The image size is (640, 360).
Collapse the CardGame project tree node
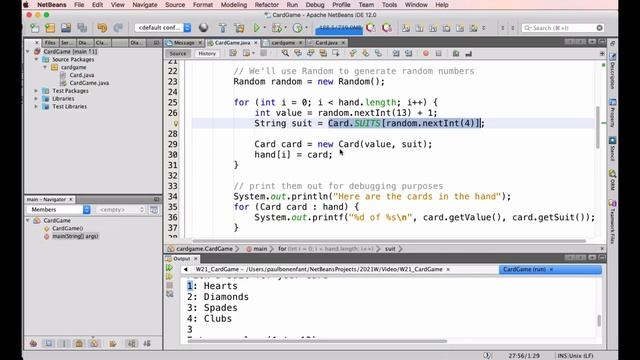pos(28,52)
